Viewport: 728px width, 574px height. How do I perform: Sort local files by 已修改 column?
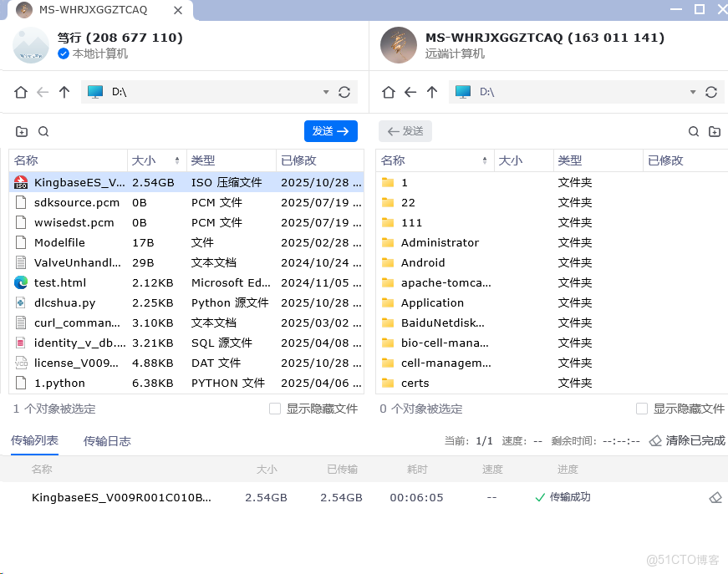320,160
